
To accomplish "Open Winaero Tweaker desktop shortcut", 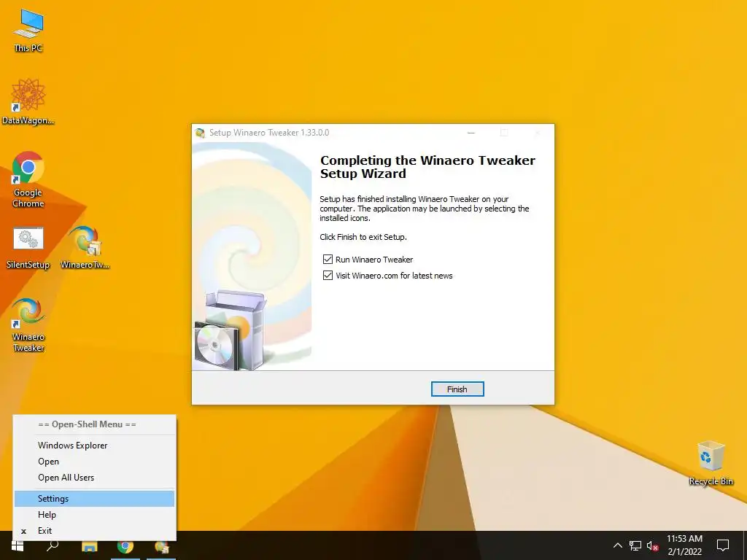I will [28, 324].
